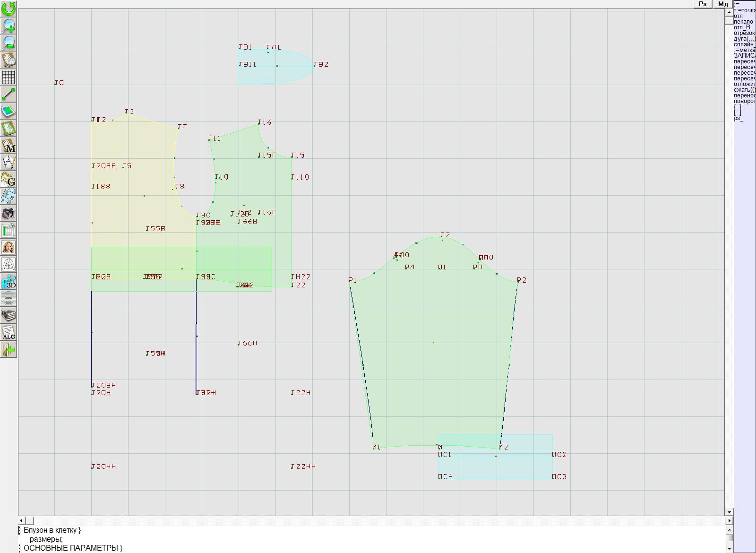Switch to the 3D view
The height and width of the screenshot is (553, 756).
coord(9,281)
